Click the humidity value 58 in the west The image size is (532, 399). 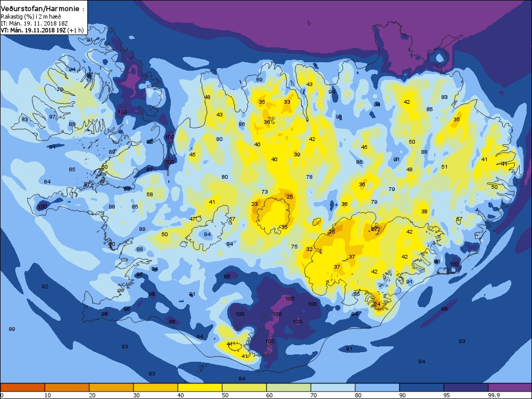click(x=149, y=194)
